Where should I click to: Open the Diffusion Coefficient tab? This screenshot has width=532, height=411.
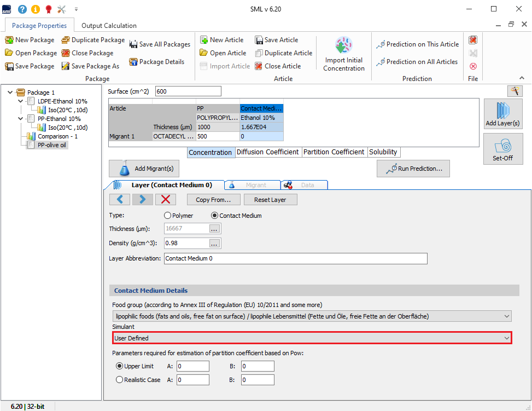tap(267, 152)
